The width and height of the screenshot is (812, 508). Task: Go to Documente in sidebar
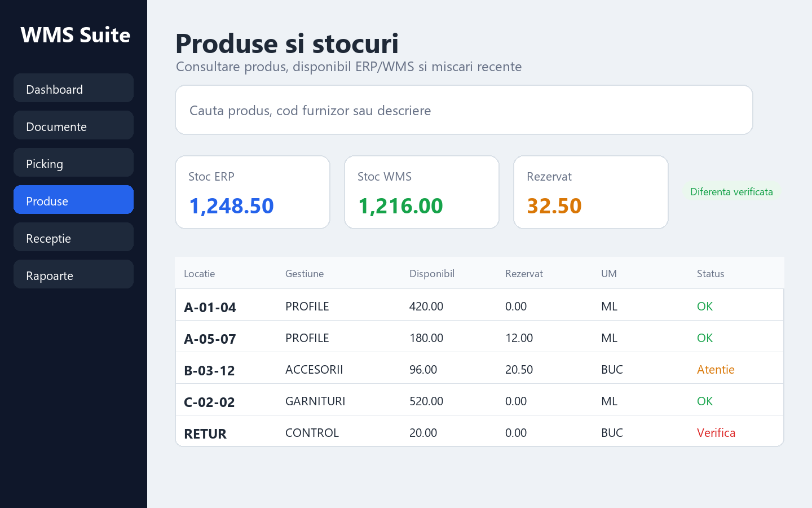73,125
